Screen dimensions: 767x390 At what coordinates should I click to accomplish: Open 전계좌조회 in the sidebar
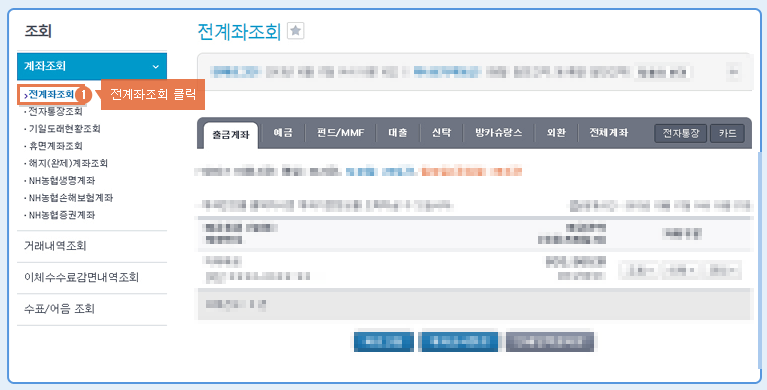pyautogui.click(x=51, y=94)
